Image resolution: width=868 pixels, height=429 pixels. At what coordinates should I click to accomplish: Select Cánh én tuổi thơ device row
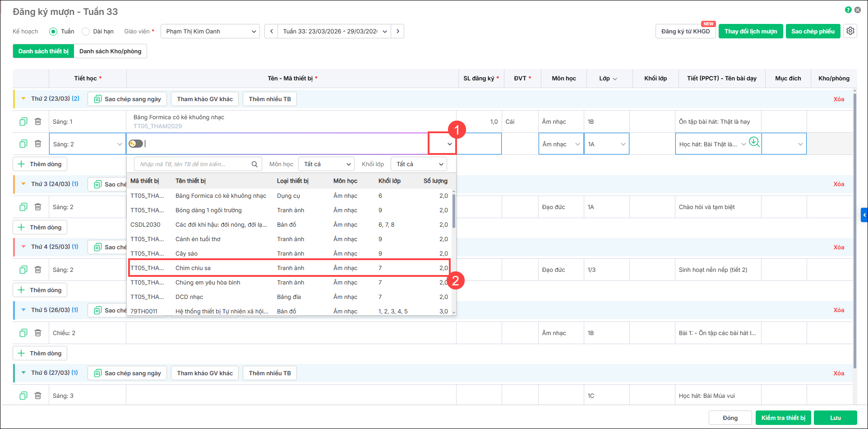pyautogui.click(x=289, y=239)
